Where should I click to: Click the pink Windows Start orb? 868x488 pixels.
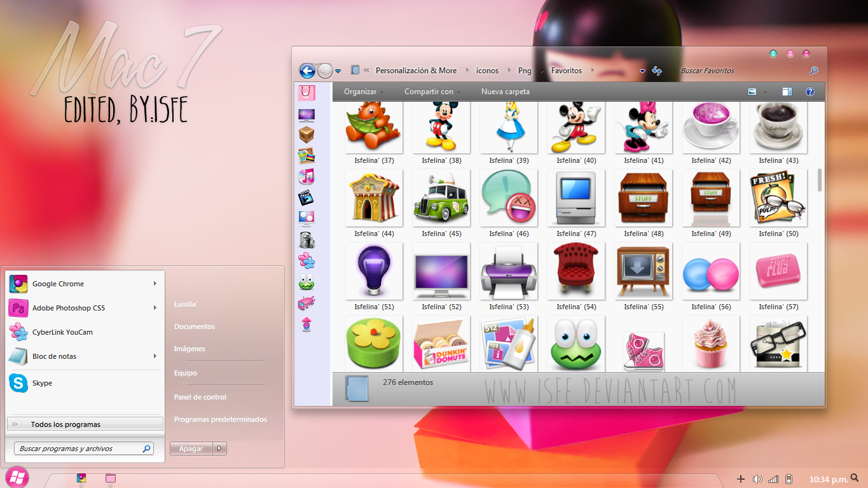pos(17,478)
